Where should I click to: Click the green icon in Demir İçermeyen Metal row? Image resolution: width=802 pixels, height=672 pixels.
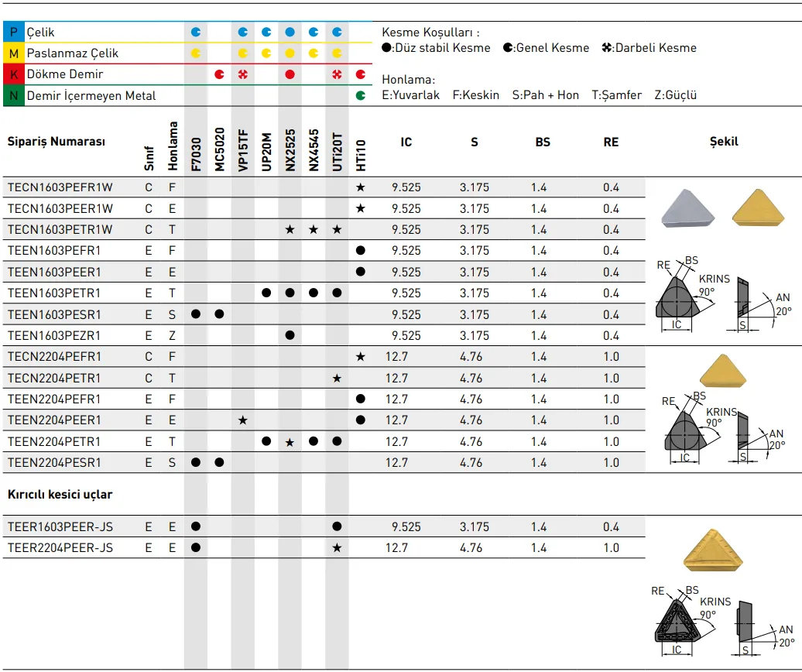pyautogui.click(x=360, y=96)
